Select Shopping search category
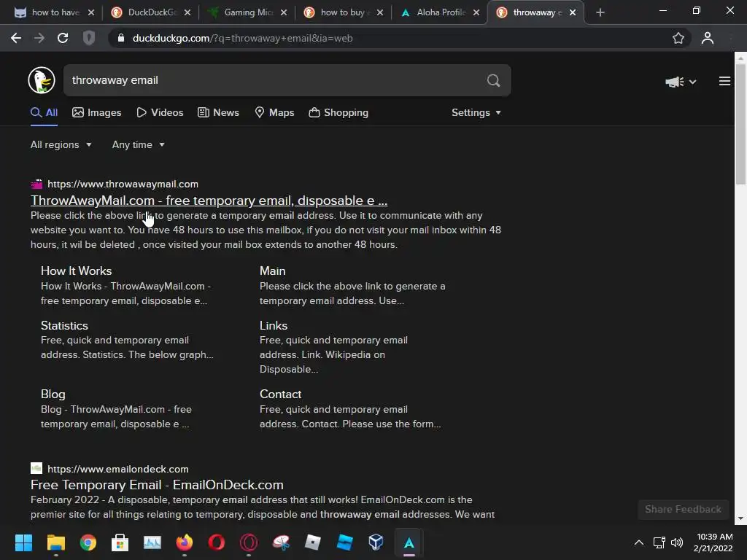 [x=338, y=113]
